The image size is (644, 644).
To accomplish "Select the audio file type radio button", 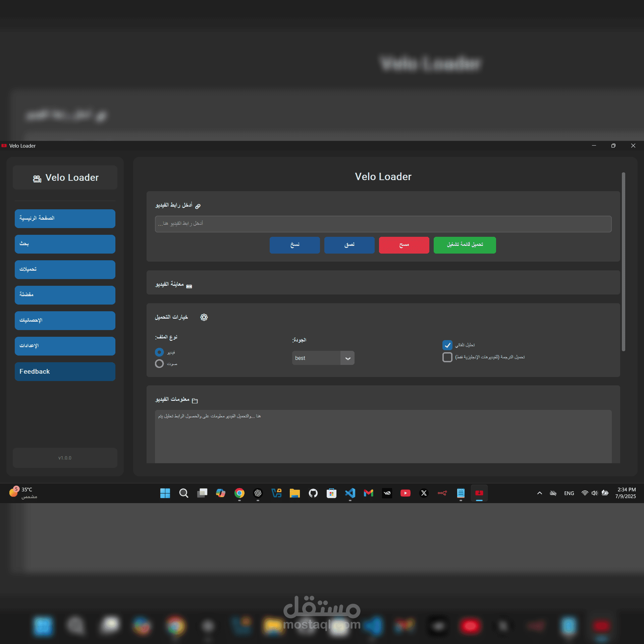I will (159, 364).
